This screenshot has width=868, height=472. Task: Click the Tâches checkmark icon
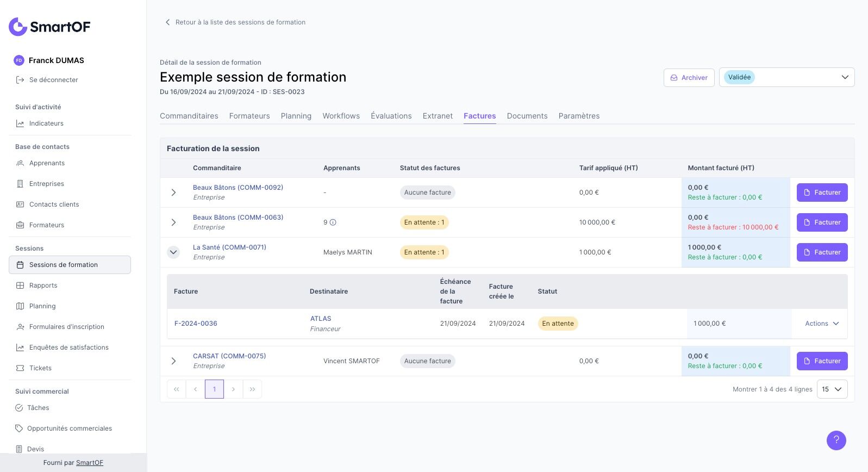(x=19, y=408)
